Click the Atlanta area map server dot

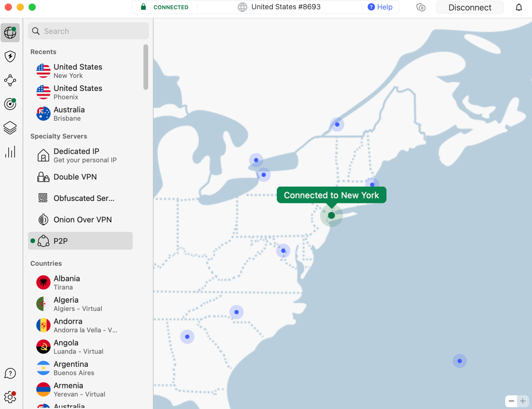187,336
